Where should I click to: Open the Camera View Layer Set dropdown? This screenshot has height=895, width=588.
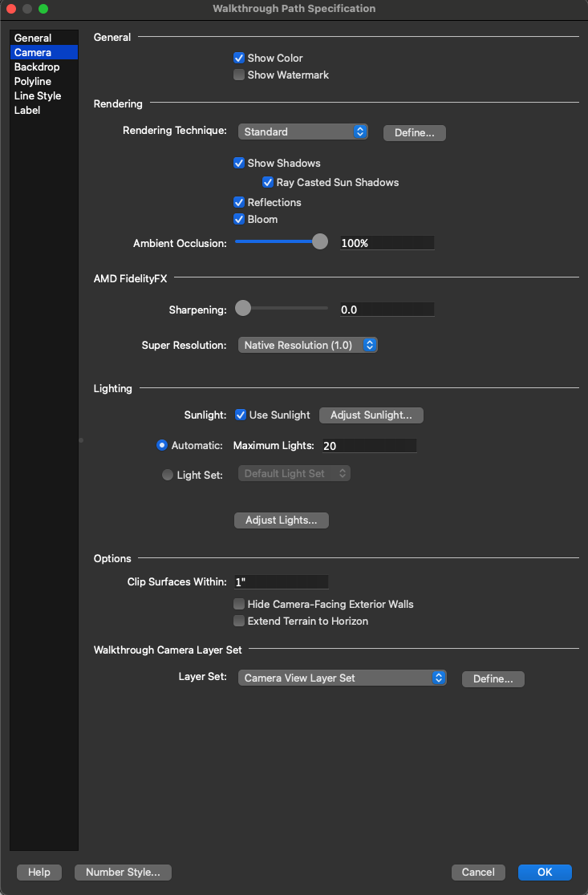click(x=343, y=678)
